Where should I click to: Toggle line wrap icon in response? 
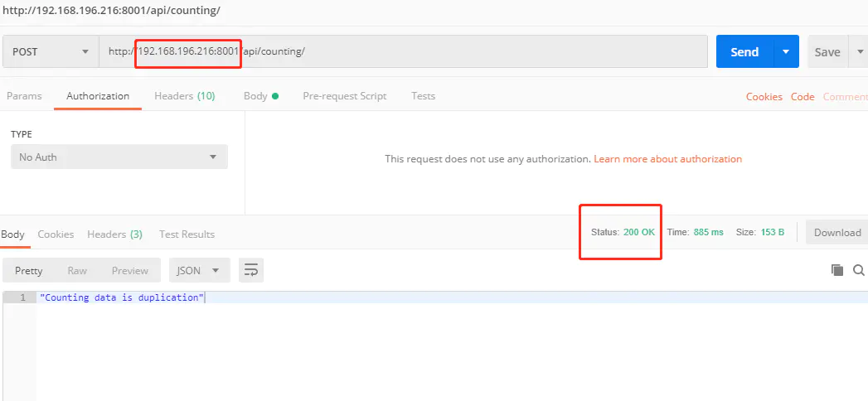(250, 270)
